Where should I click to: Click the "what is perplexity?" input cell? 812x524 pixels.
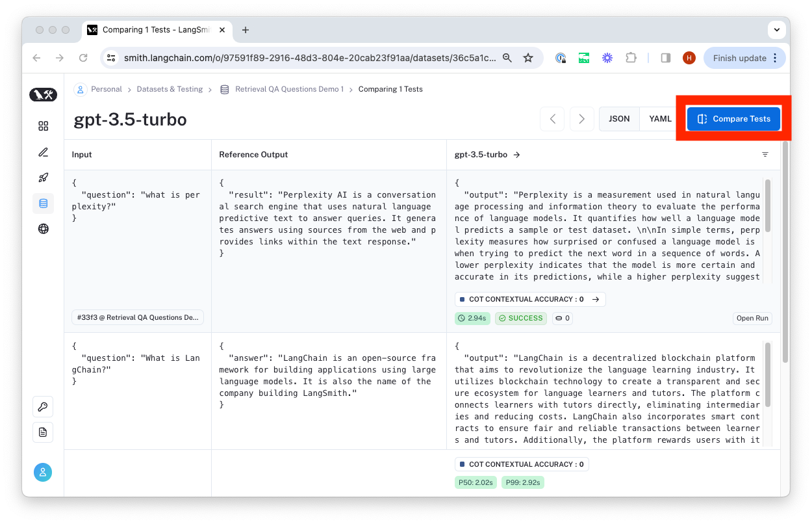(138, 251)
